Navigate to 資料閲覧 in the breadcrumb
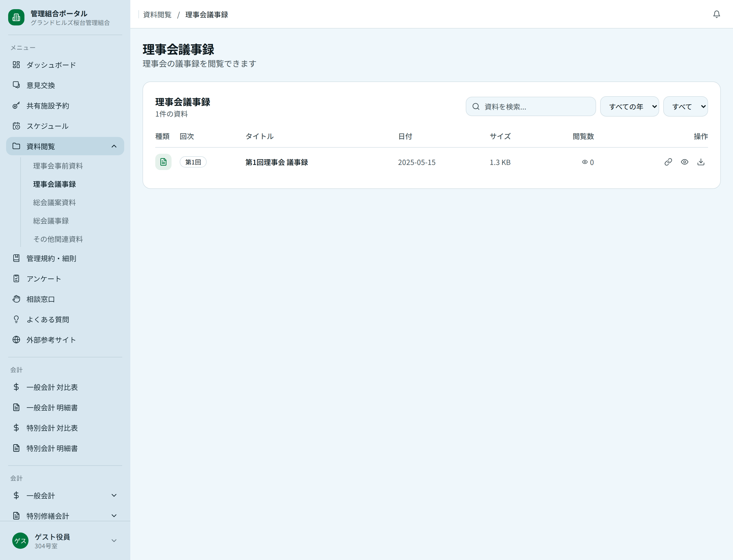The height and width of the screenshot is (560, 733). (157, 14)
